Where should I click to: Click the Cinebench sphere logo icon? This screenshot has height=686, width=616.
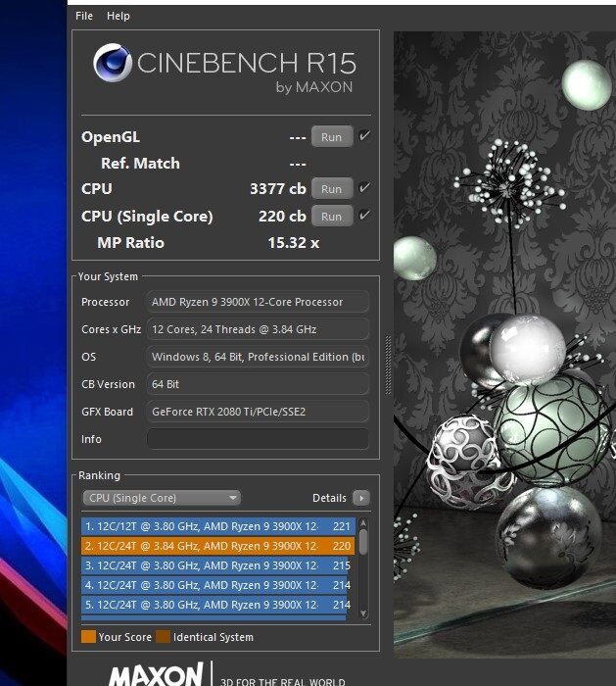pos(113,63)
